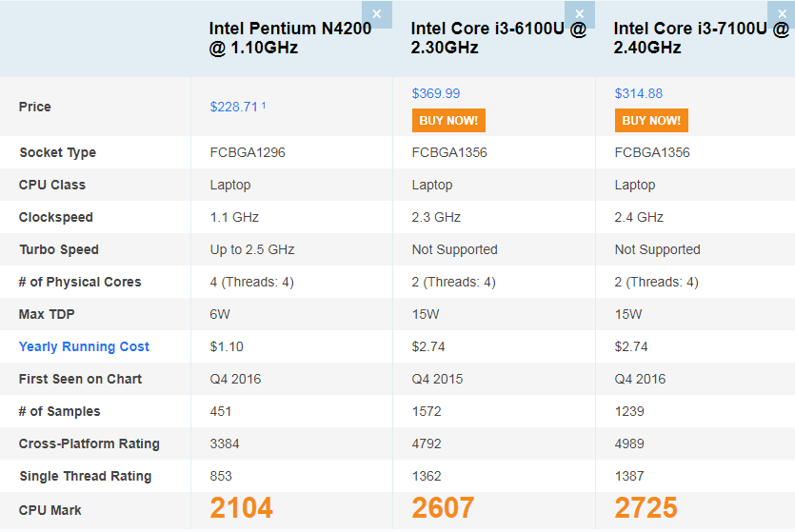Click the "Up to 2.5 GHz" turbo value
The image size is (795, 532).
click(252, 249)
